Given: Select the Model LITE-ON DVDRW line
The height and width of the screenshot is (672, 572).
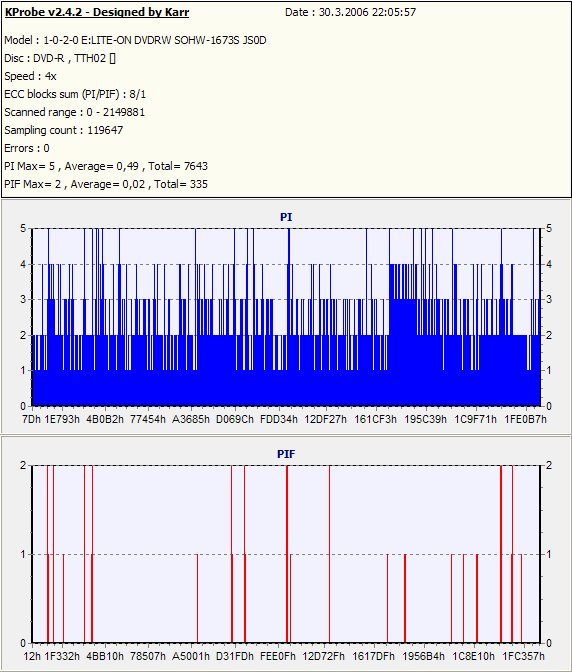Looking at the screenshot, I should (135, 40).
